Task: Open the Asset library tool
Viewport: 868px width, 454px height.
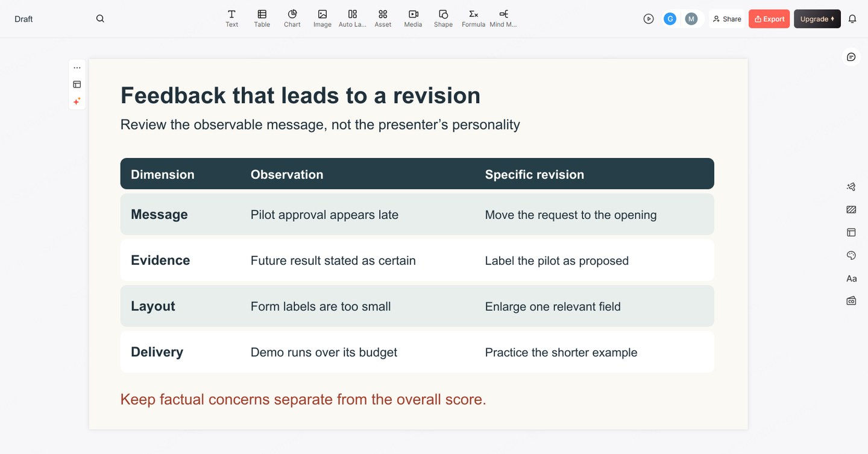Action: click(383, 19)
